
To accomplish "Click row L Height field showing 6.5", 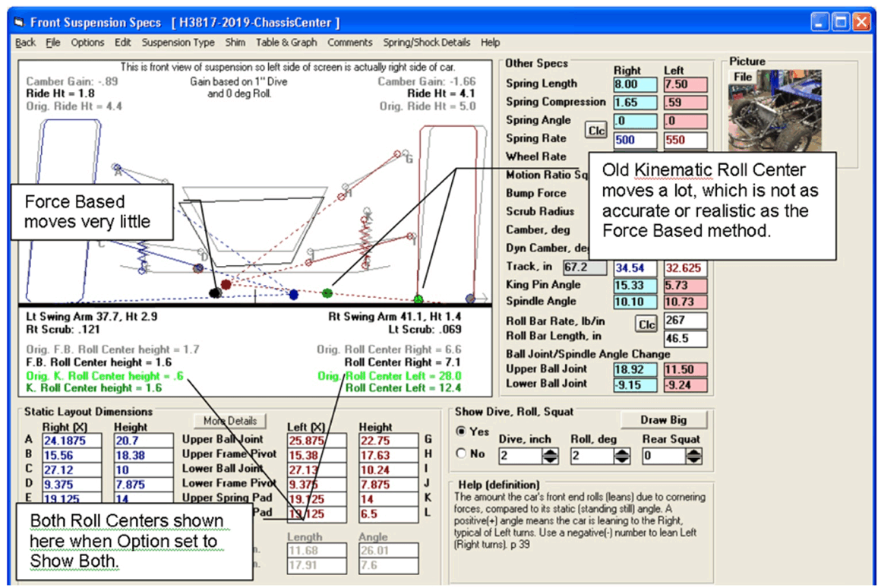I will (x=388, y=514).
